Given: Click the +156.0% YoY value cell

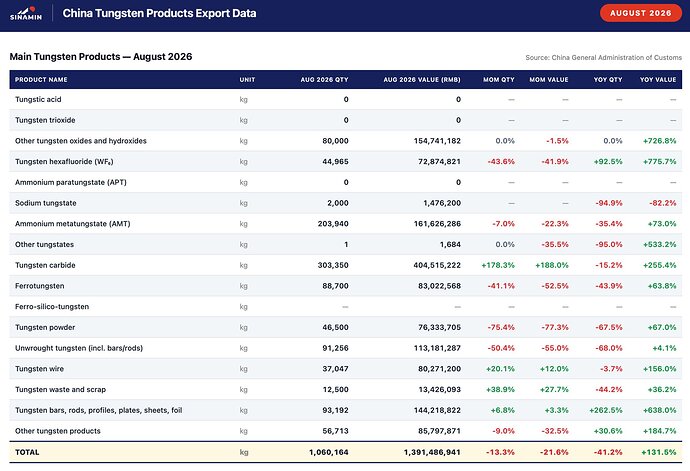Looking at the screenshot, I should (x=659, y=368).
